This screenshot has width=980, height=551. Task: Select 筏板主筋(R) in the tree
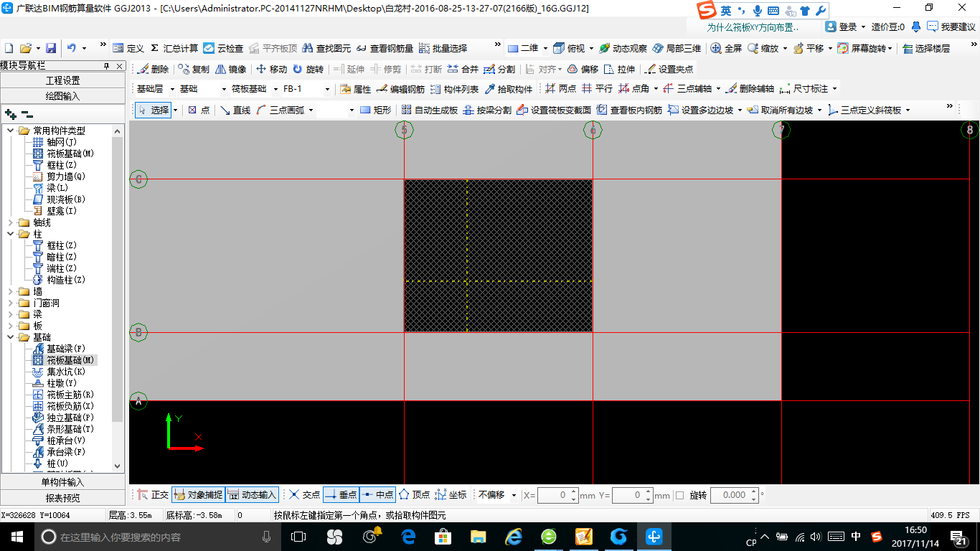tap(63, 395)
